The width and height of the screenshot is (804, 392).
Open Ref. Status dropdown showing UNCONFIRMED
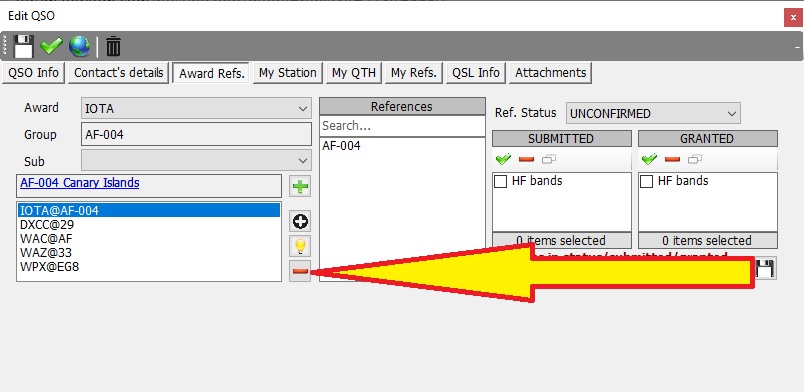click(x=653, y=113)
